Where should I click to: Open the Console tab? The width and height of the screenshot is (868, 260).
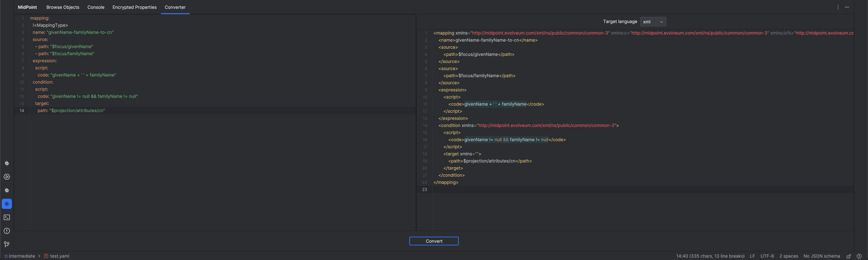[96, 7]
